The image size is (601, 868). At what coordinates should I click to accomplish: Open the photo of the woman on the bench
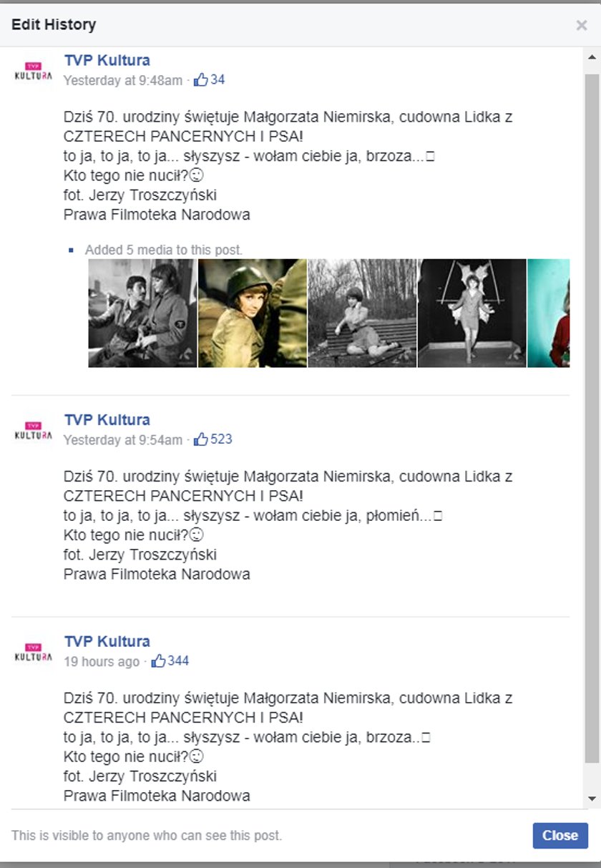(362, 313)
